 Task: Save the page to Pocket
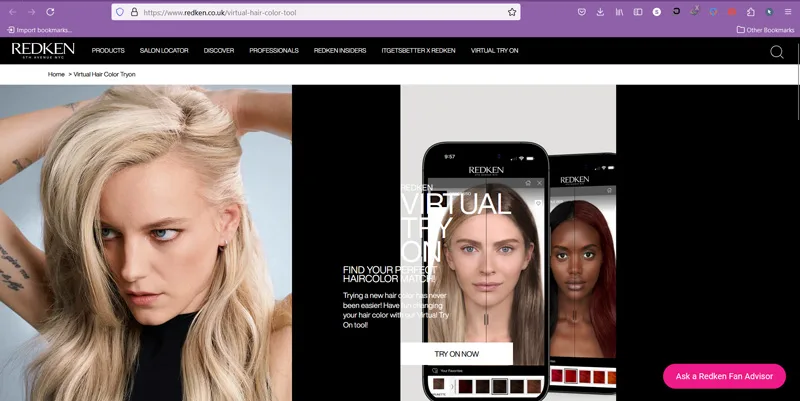(x=582, y=12)
